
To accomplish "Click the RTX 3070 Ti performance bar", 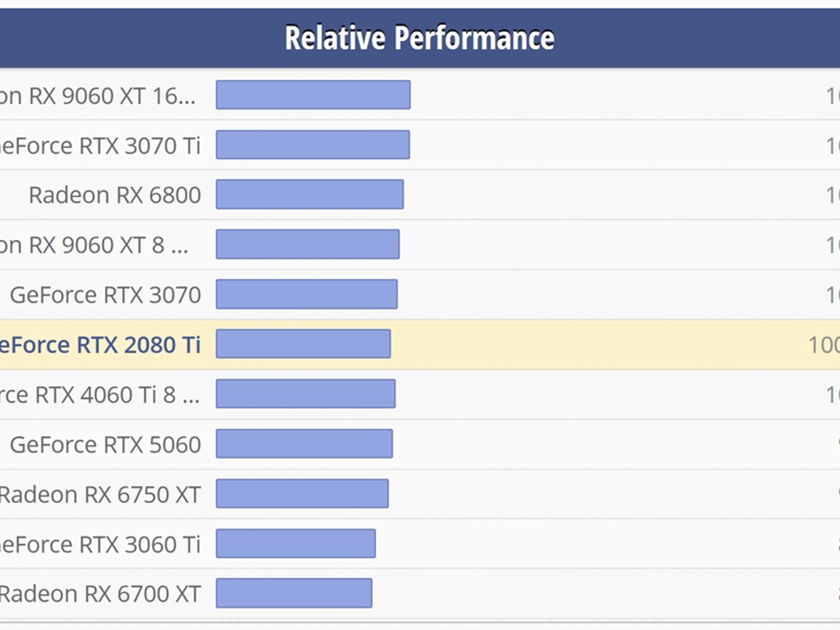I will pyautogui.click(x=313, y=144).
